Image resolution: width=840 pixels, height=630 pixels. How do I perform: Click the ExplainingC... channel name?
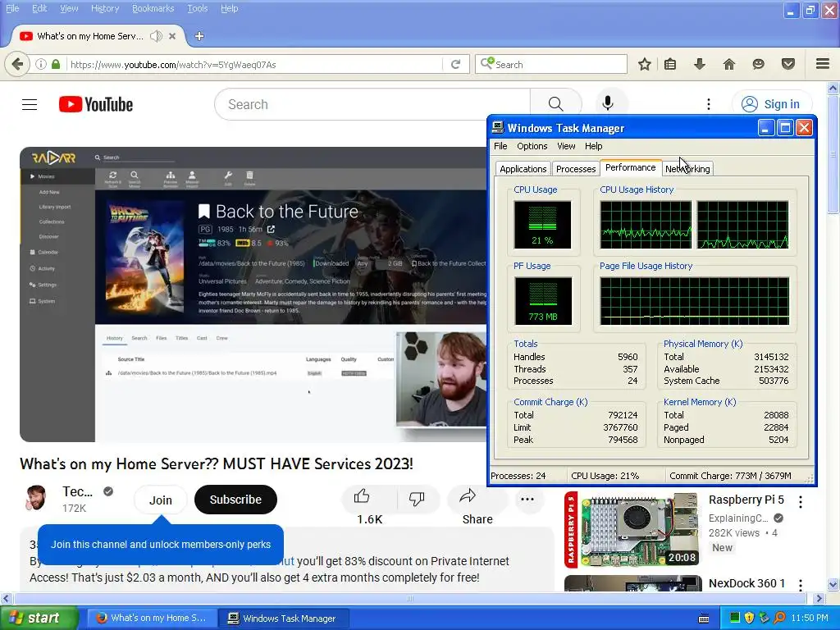pos(738,518)
